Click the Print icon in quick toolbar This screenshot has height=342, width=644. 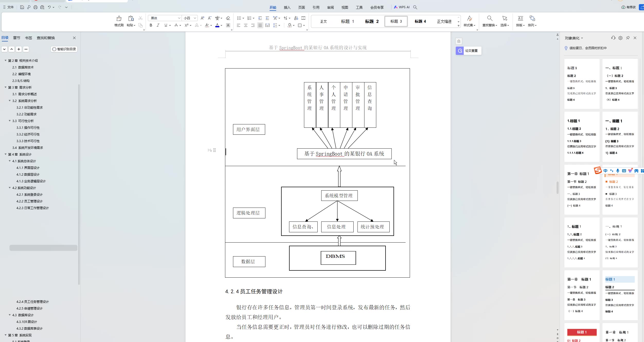[35, 7]
